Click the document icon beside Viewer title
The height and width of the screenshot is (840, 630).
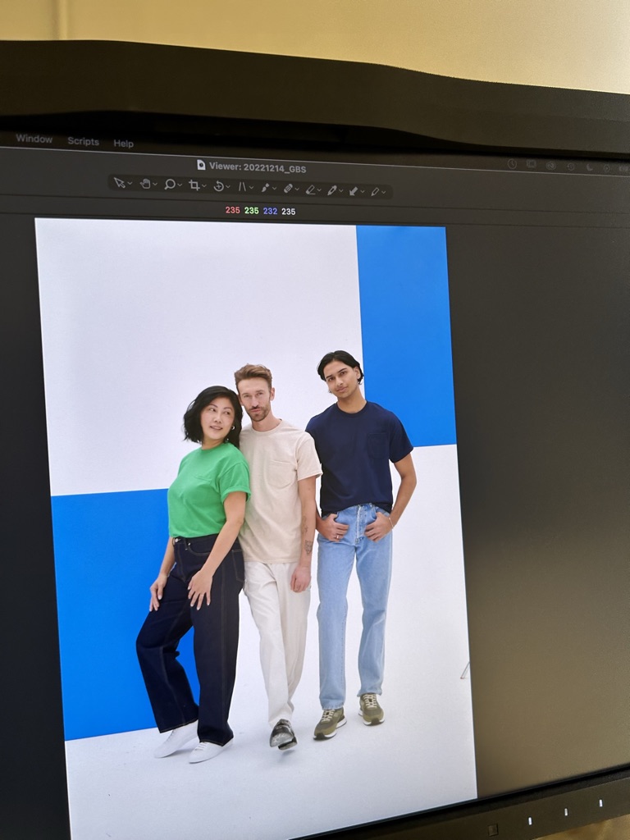pyautogui.click(x=201, y=164)
